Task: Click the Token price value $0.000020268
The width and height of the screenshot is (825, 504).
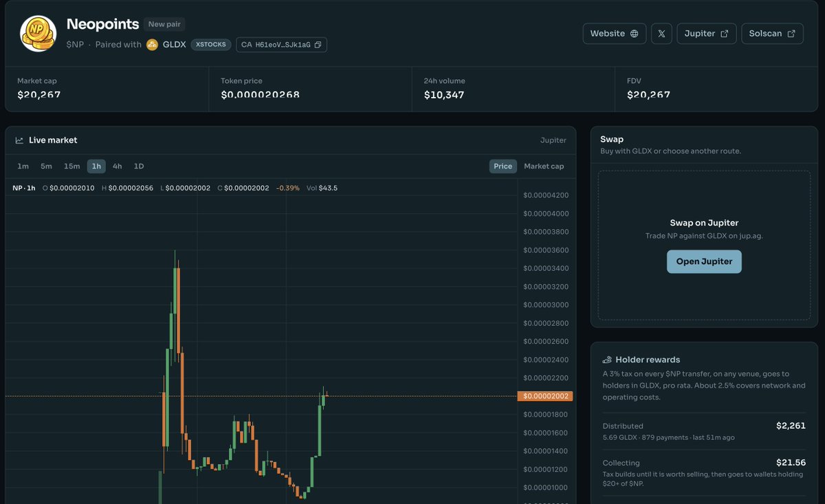Action: [261, 95]
